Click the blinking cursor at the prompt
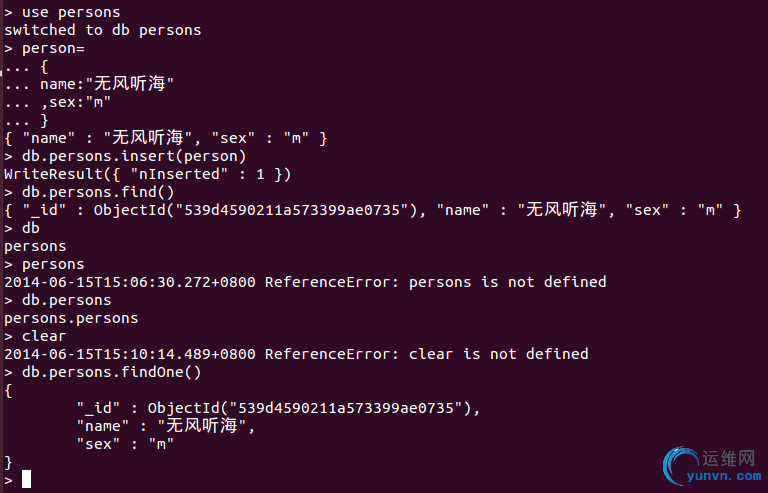This screenshot has height=493, width=768. pyautogui.click(x=26, y=479)
